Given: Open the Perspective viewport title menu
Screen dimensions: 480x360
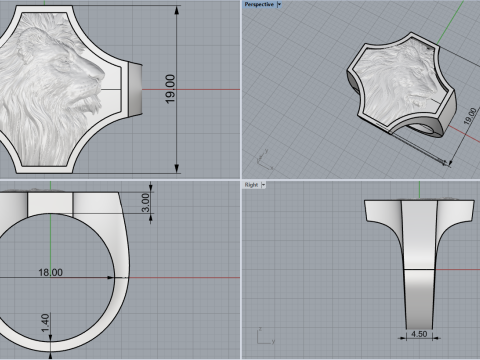Looking at the screenshot, I should (x=259, y=4).
